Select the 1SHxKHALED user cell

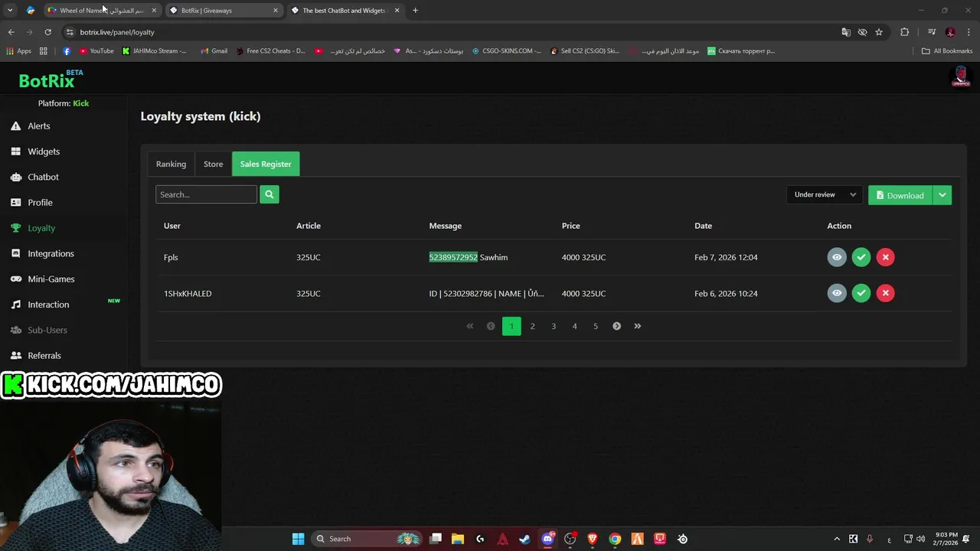[188, 293]
